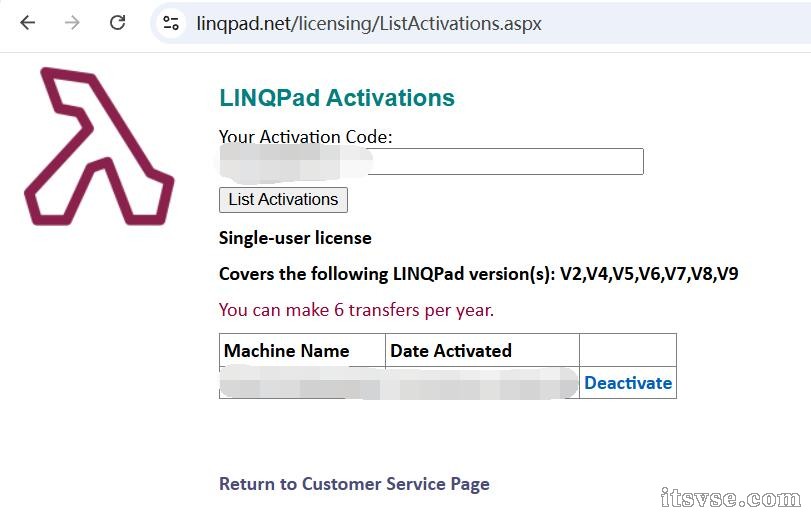Screen dimensions: 811x527
Task: Click the itsvse.com watermark
Action: 730,498
